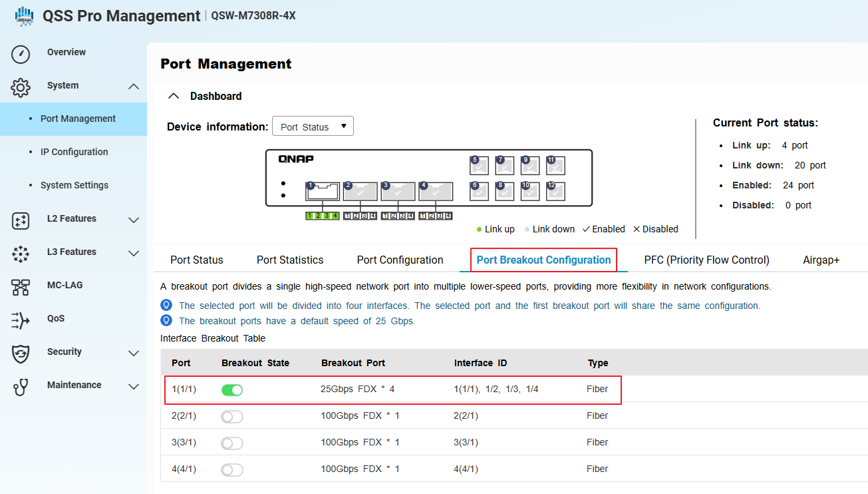868x494 pixels.
Task: Select the Airgap+ tab
Action: click(x=821, y=260)
